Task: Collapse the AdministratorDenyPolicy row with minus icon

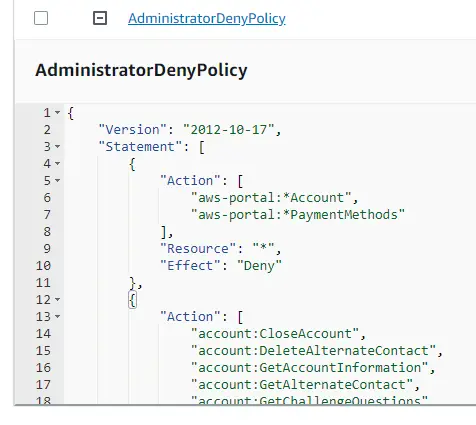Action: [100, 18]
